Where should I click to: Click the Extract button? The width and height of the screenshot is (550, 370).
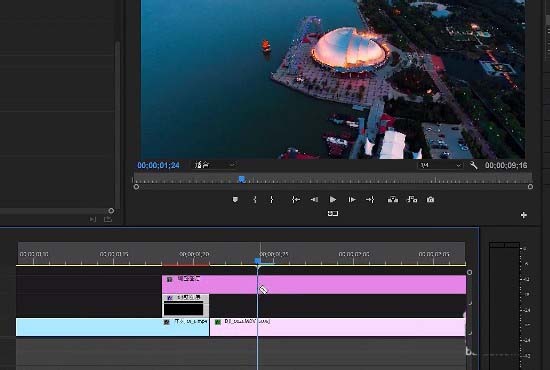click(412, 200)
